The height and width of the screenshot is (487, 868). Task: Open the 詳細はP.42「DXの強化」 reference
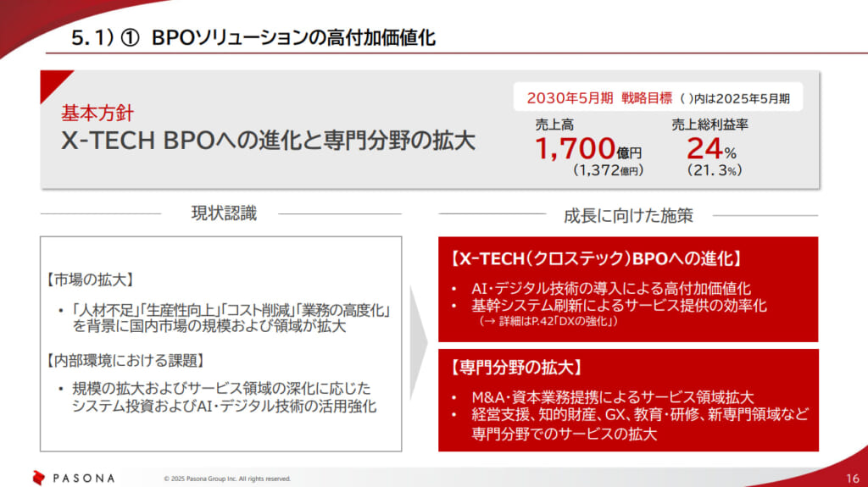click(549, 323)
